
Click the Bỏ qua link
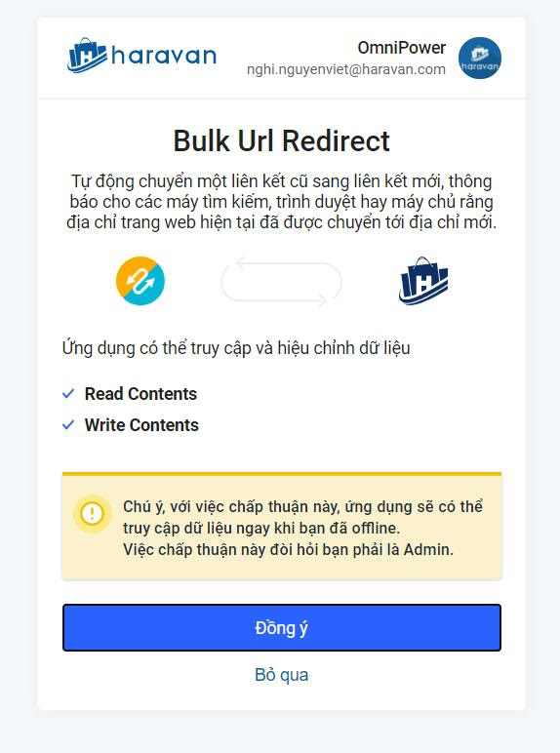pyautogui.click(x=282, y=675)
